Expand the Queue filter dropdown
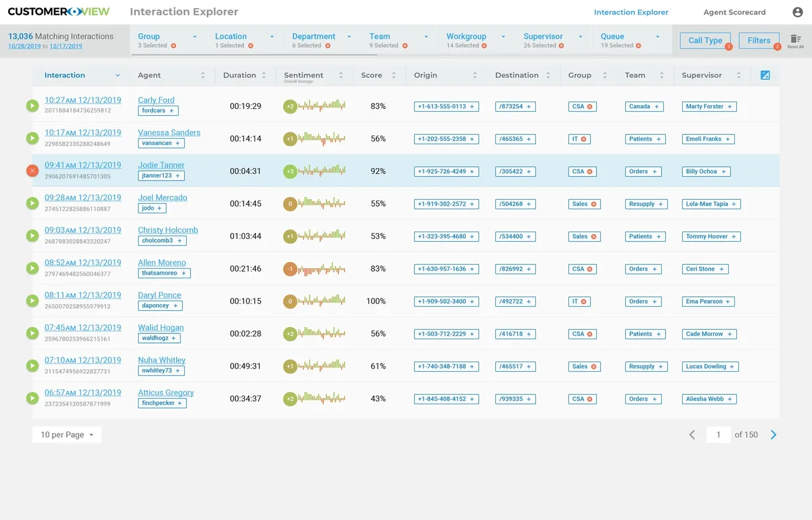This screenshot has width=812, height=520. 658,37
